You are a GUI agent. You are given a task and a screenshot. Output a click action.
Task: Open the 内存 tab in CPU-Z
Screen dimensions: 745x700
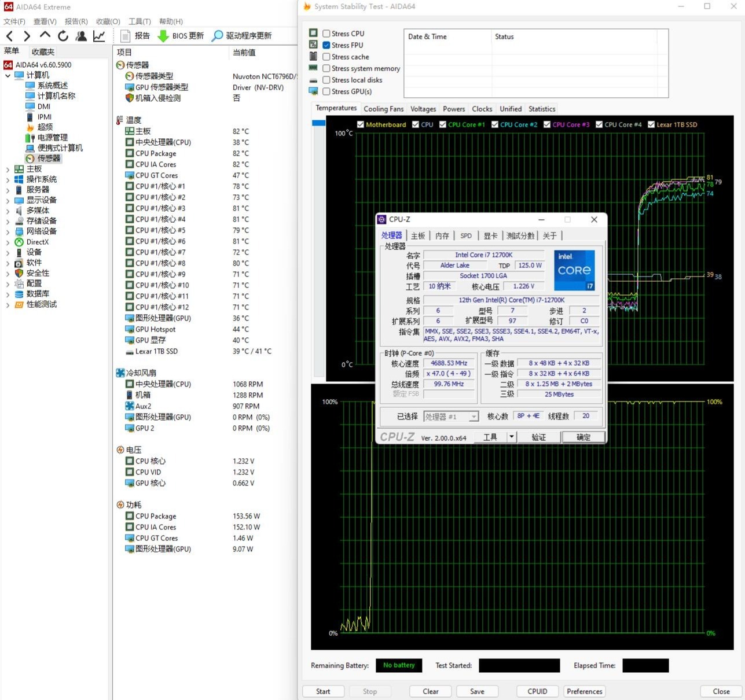pos(442,235)
